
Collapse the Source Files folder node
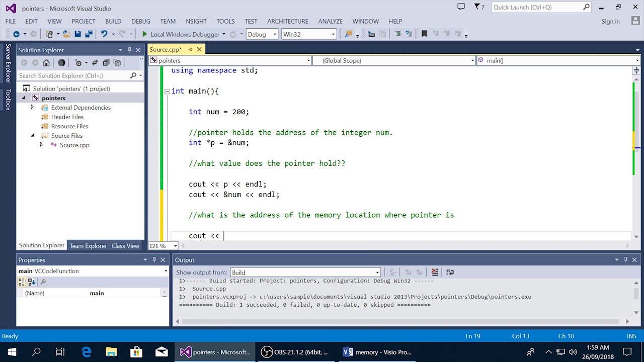(32, 136)
